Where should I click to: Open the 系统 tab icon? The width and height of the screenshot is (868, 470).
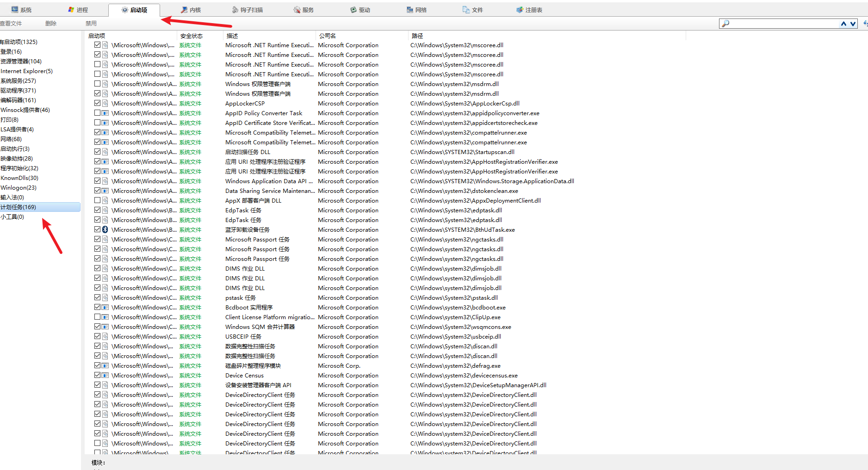pyautogui.click(x=14, y=10)
